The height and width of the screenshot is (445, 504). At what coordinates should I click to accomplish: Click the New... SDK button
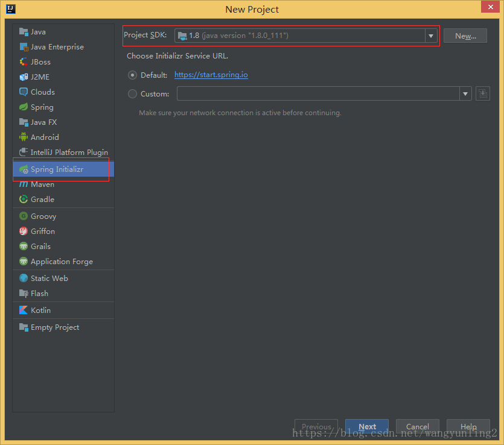(x=465, y=36)
